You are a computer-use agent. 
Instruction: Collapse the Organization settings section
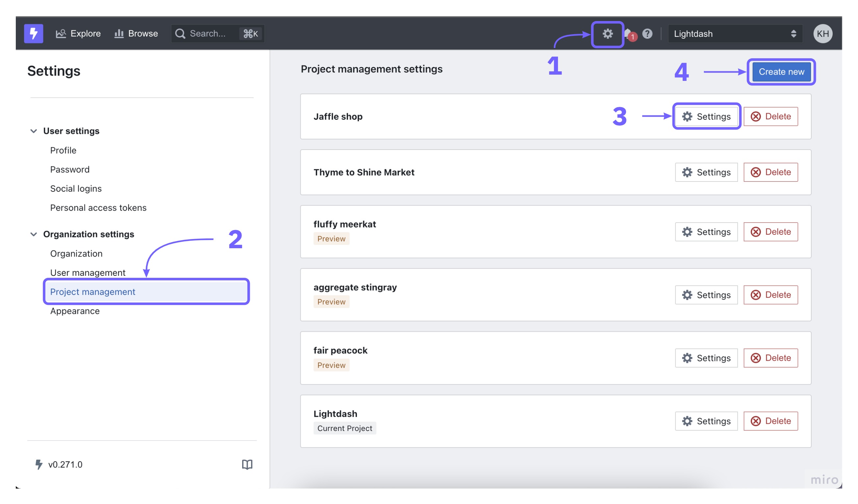pos(33,234)
